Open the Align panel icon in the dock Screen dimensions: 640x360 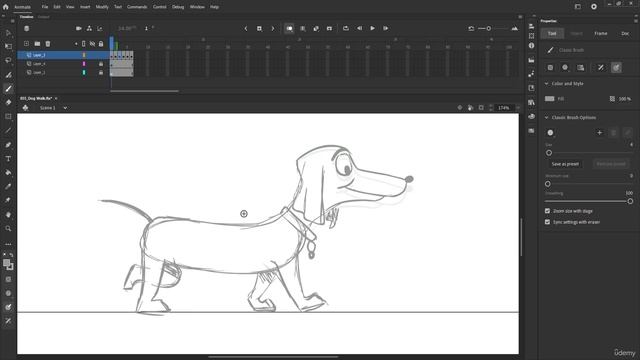click(531, 26)
